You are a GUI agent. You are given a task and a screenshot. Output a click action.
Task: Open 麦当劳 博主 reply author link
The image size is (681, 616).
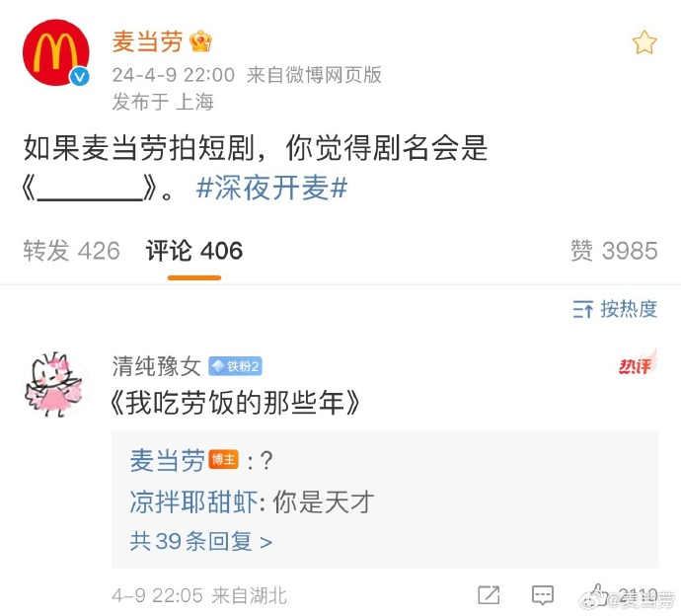pos(167,460)
